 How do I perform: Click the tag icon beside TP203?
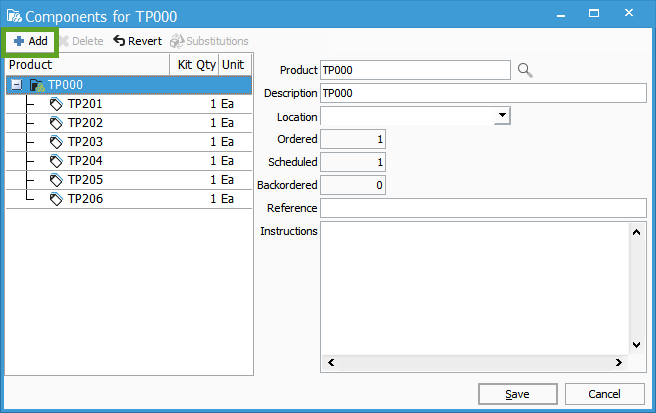point(56,142)
